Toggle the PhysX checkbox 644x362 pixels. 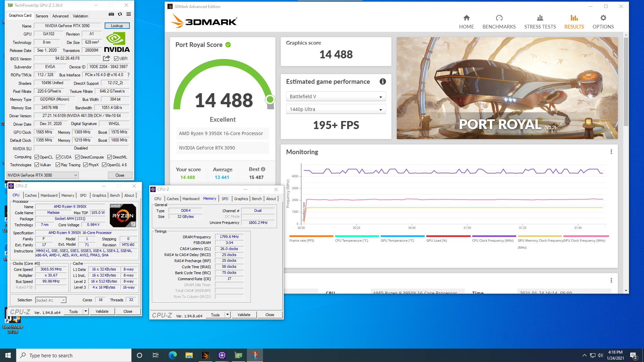(86, 165)
